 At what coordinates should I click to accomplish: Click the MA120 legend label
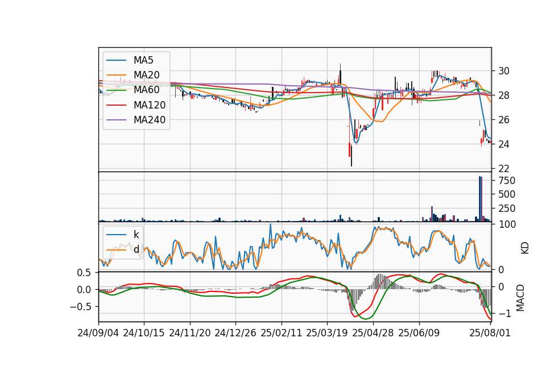pyautogui.click(x=150, y=105)
